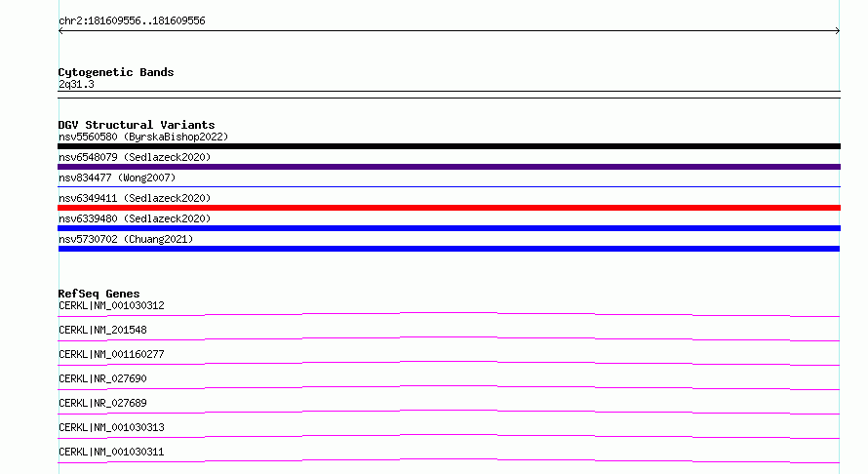Click the purple nsv6548079 variant bar
The width and height of the screenshot is (868, 474).
(x=449, y=167)
